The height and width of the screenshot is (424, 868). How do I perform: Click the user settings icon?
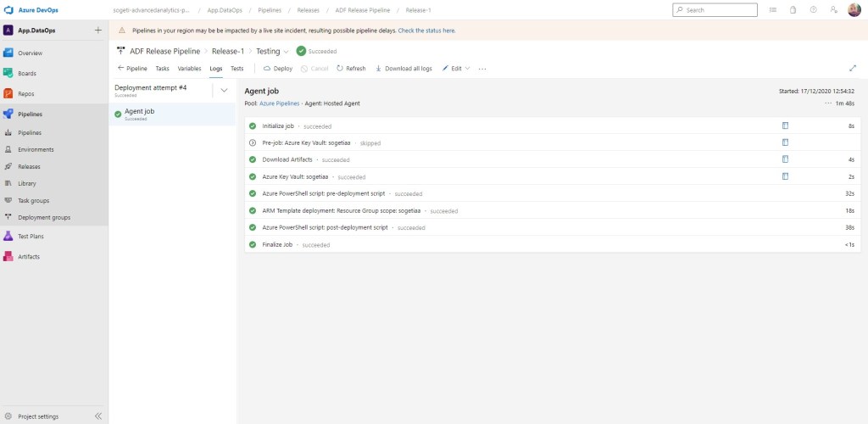834,10
